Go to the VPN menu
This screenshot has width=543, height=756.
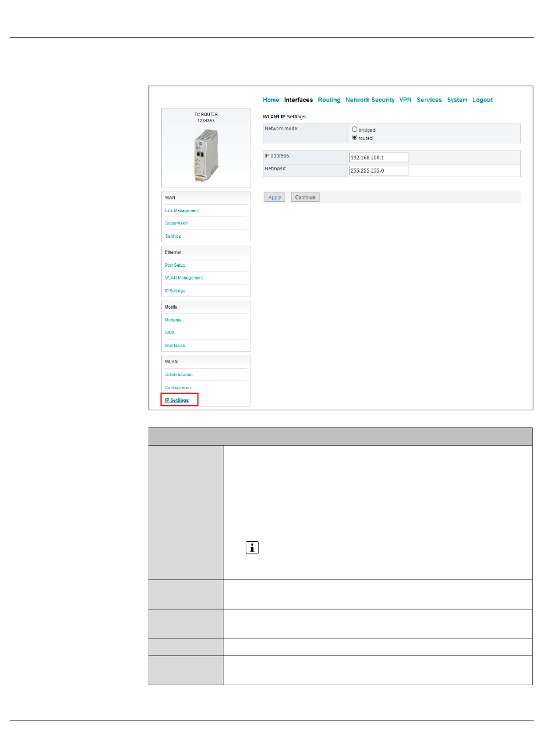[405, 100]
